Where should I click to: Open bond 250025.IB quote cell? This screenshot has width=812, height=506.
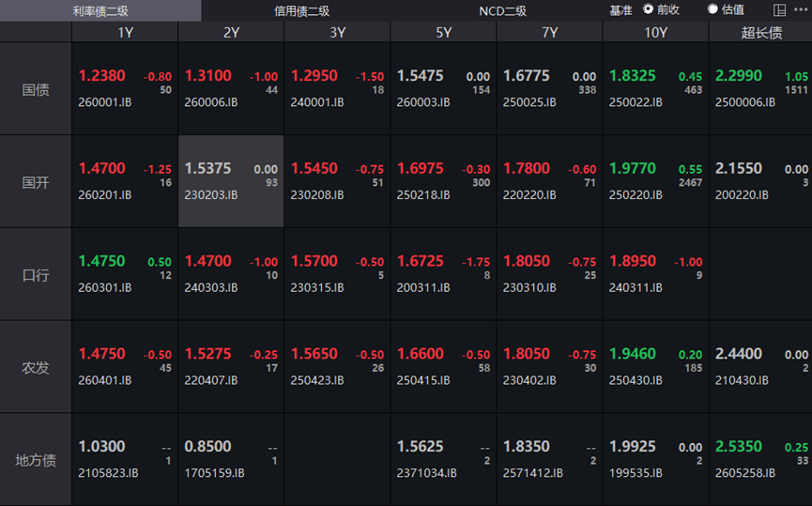[549, 89]
